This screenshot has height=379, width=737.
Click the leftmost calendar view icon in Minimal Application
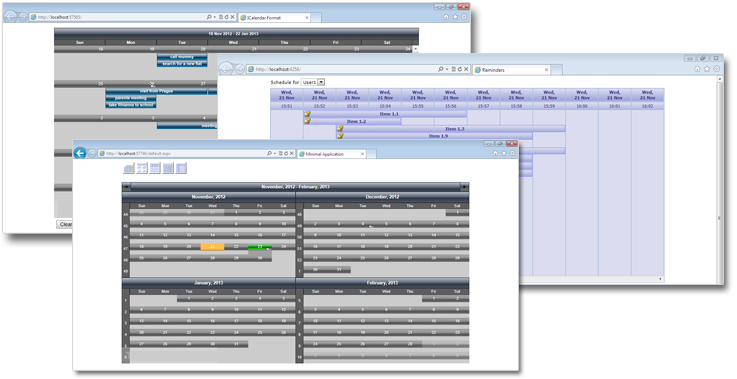pyautogui.click(x=128, y=168)
